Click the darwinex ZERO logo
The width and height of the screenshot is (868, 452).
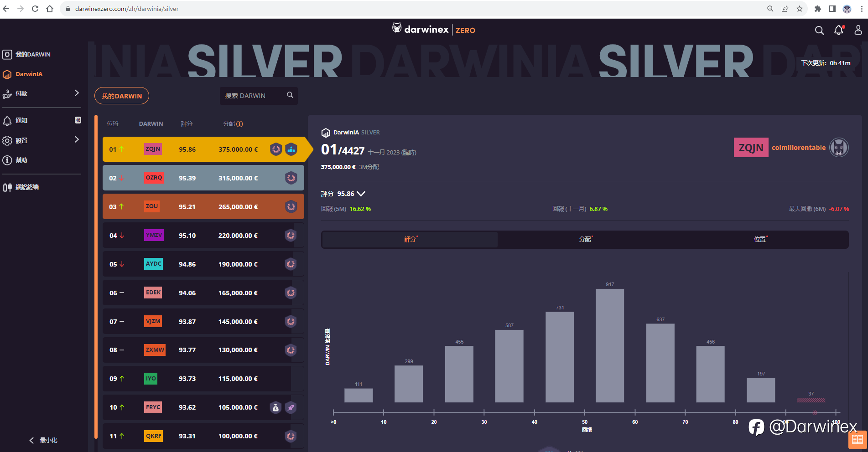point(433,29)
